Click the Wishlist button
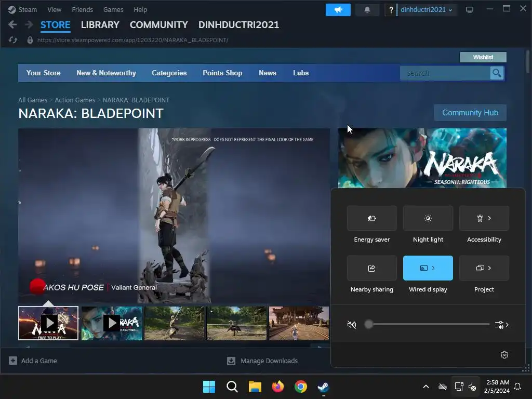Viewport: 532px width, 399px height. point(483,57)
